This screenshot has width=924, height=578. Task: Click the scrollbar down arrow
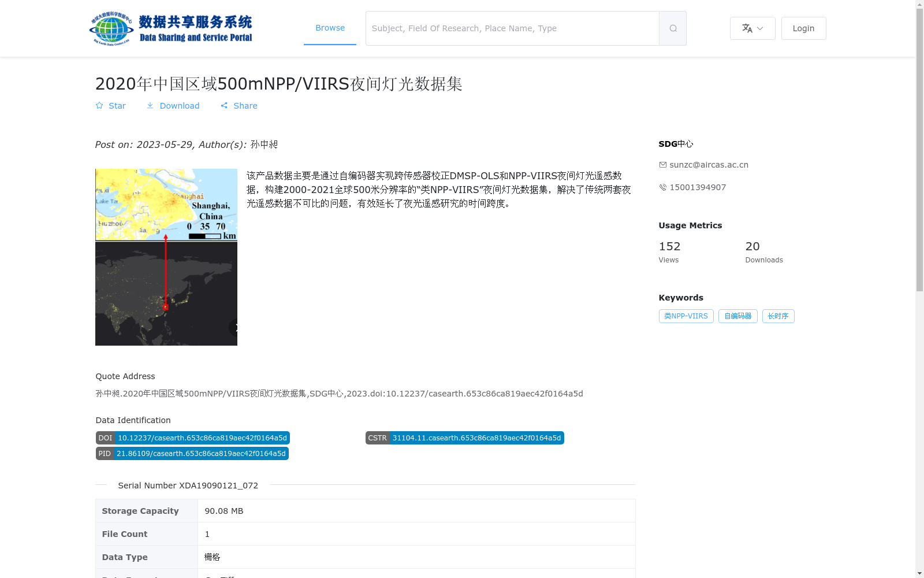tap(919, 573)
